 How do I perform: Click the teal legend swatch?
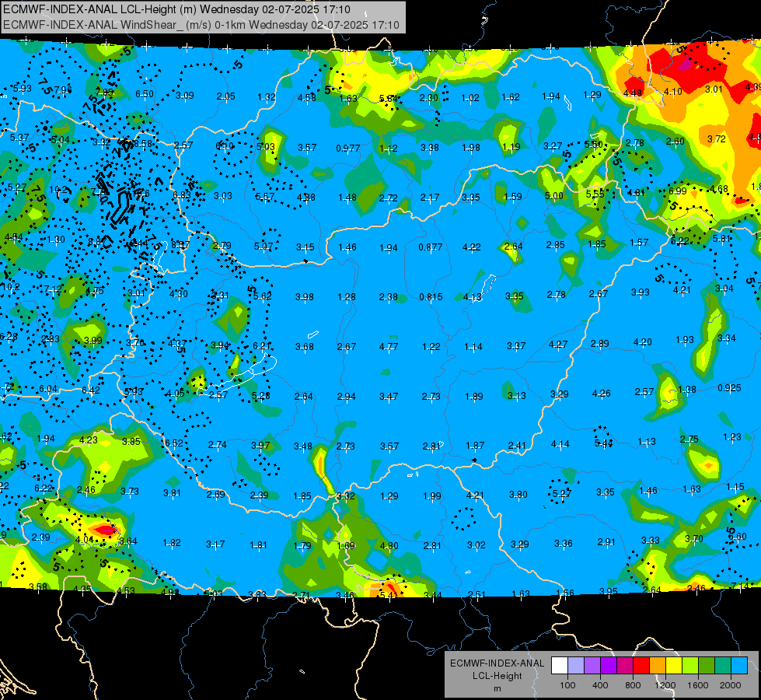[x=723, y=666]
